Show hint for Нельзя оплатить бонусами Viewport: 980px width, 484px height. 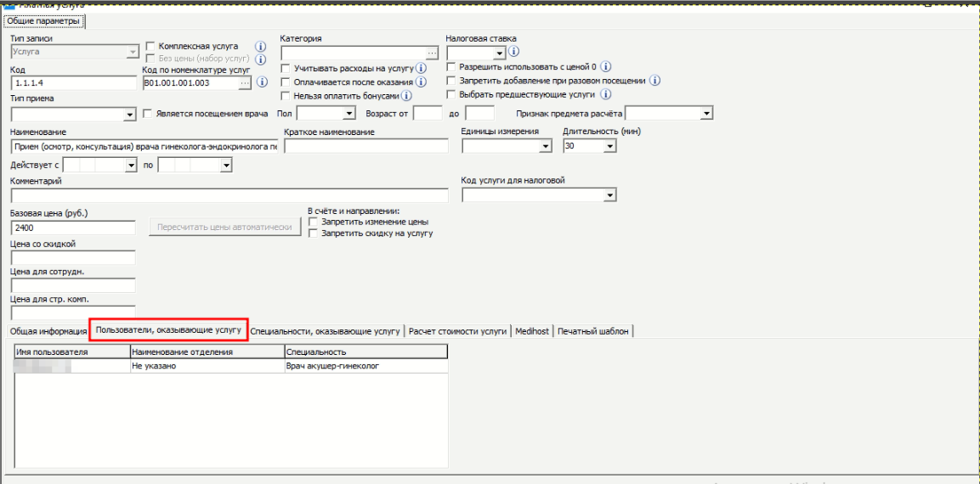[x=406, y=96]
